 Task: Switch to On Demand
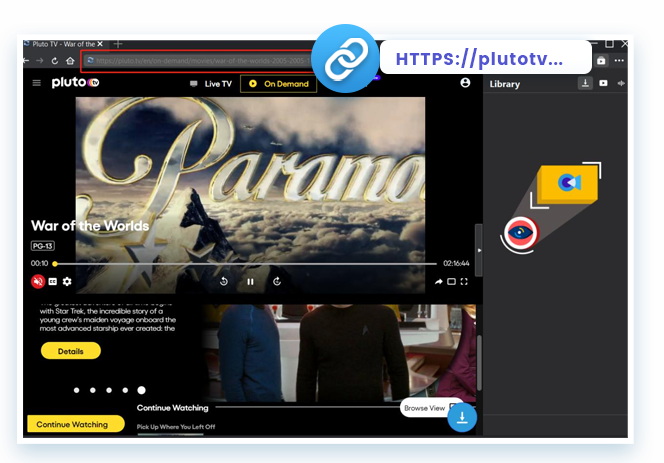tap(278, 84)
